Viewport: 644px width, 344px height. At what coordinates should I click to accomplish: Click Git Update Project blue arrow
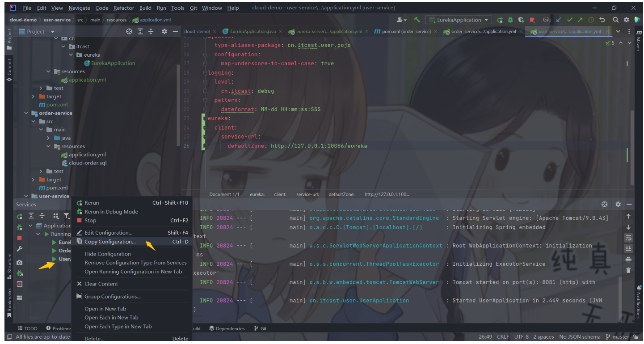[x=559, y=20]
